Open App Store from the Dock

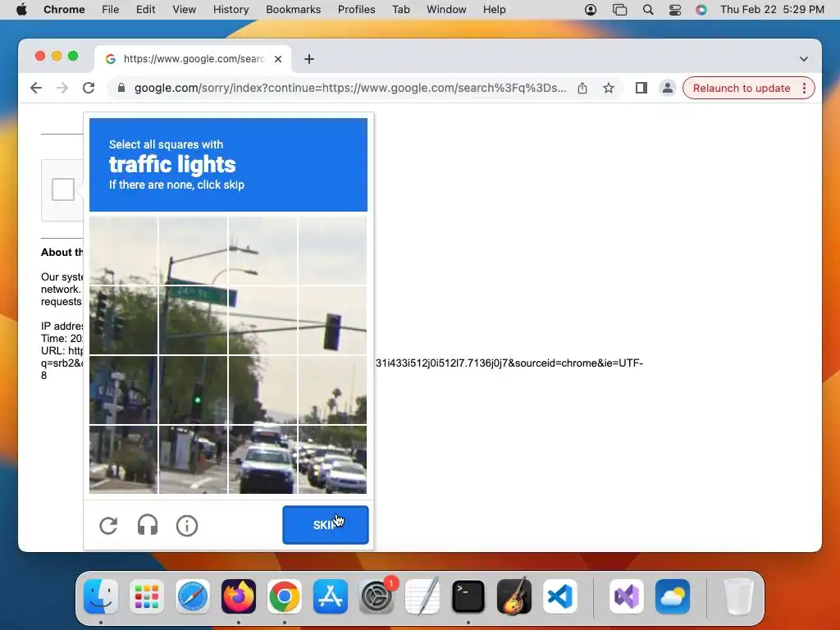click(x=331, y=596)
